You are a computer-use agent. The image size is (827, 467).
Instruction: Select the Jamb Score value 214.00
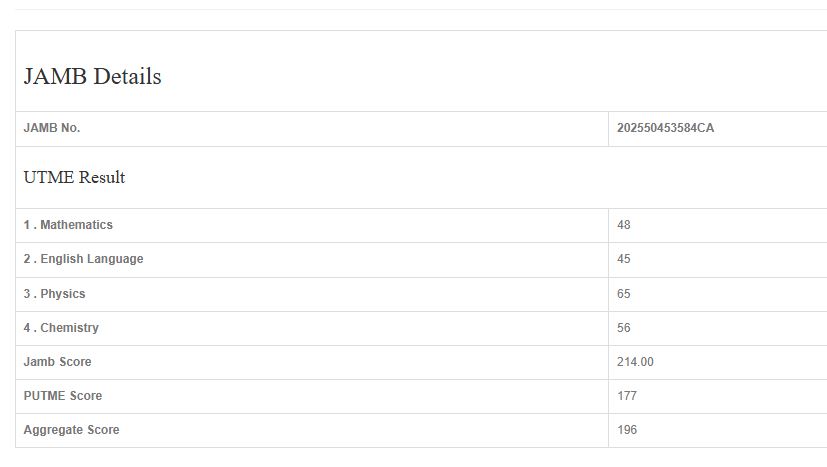[635, 362]
